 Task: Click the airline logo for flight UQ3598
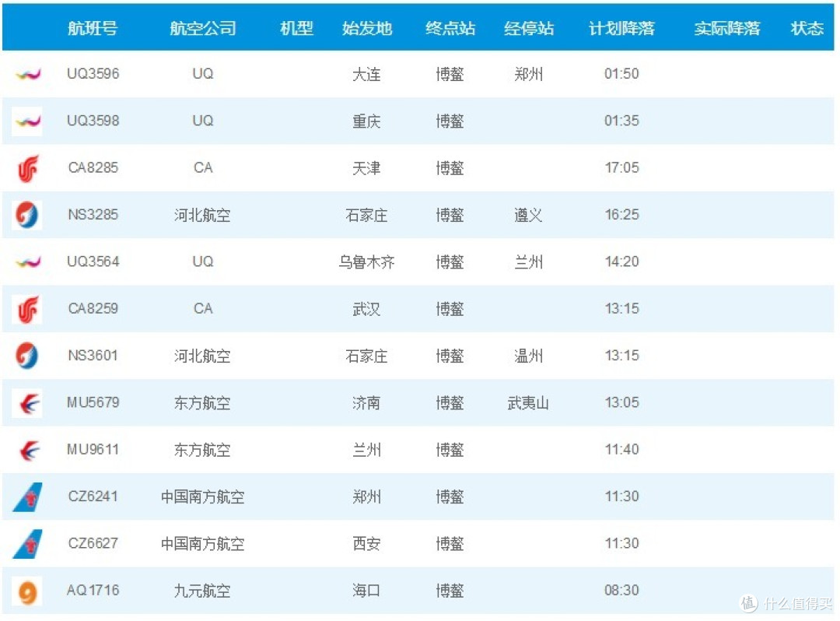pyautogui.click(x=27, y=121)
